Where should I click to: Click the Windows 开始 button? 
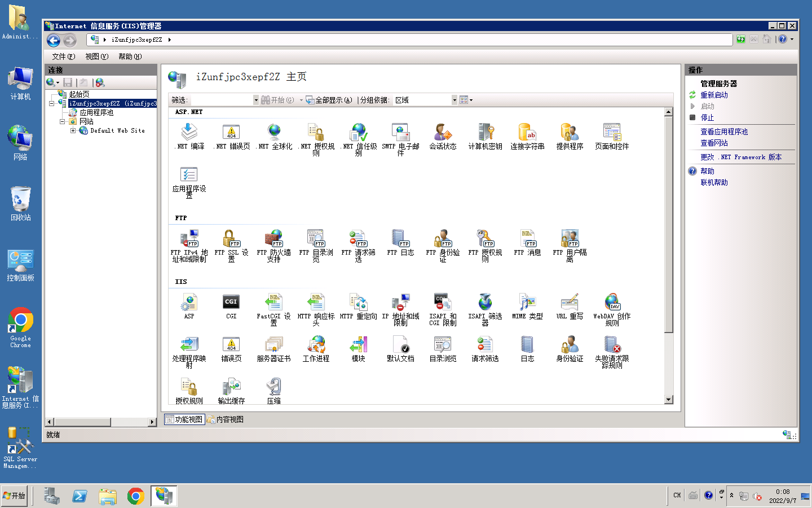point(14,496)
